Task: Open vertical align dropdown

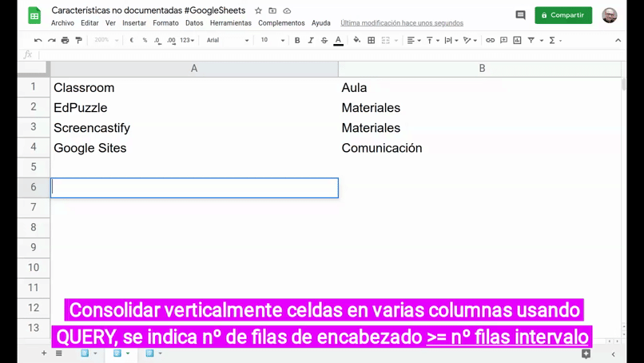Action: [x=432, y=40]
